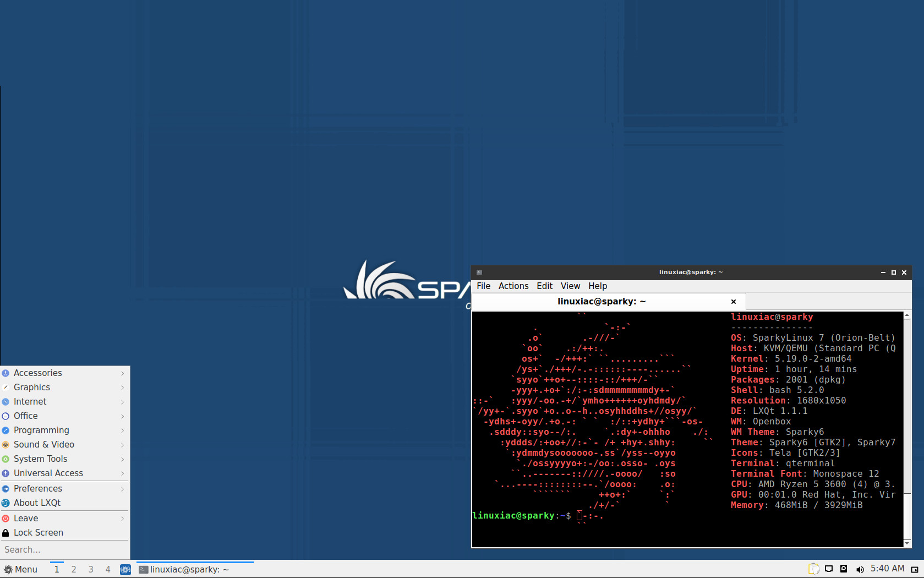This screenshot has width=924, height=578.
Task: Open the Programming menu category
Action: pyautogui.click(x=65, y=430)
